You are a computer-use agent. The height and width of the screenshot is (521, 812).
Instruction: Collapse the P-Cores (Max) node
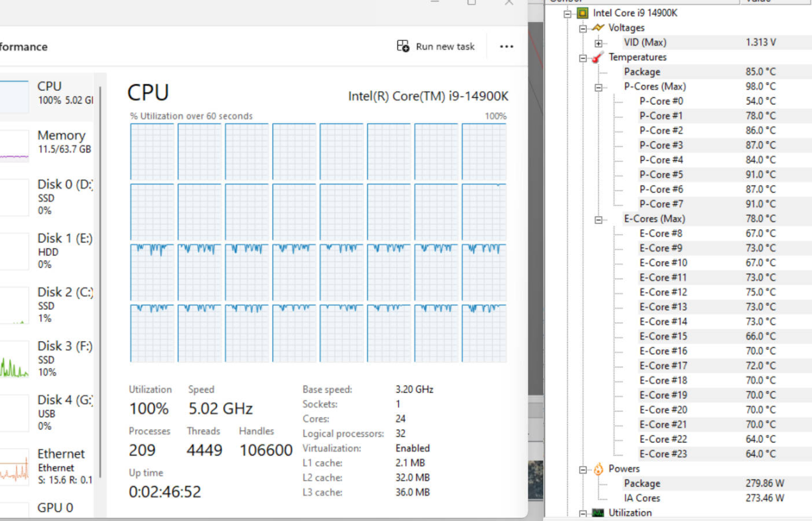pyautogui.click(x=598, y=87)
